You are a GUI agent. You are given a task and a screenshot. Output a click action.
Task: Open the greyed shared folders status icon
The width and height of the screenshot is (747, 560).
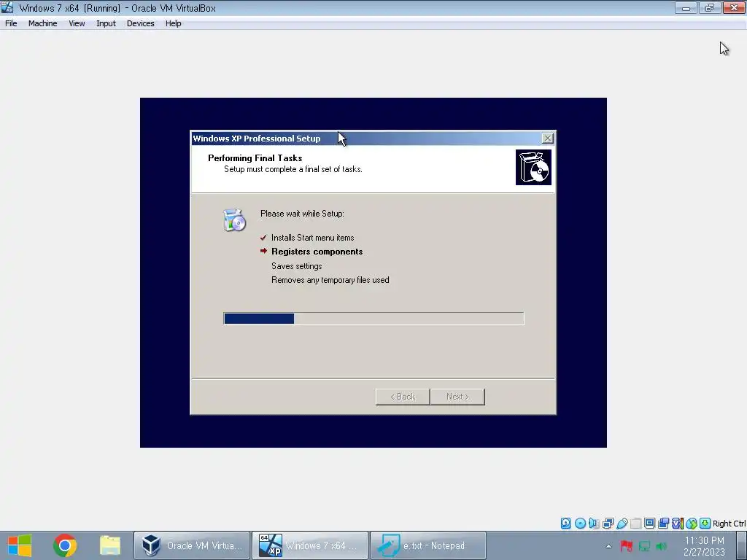click(x=635, y=524)
